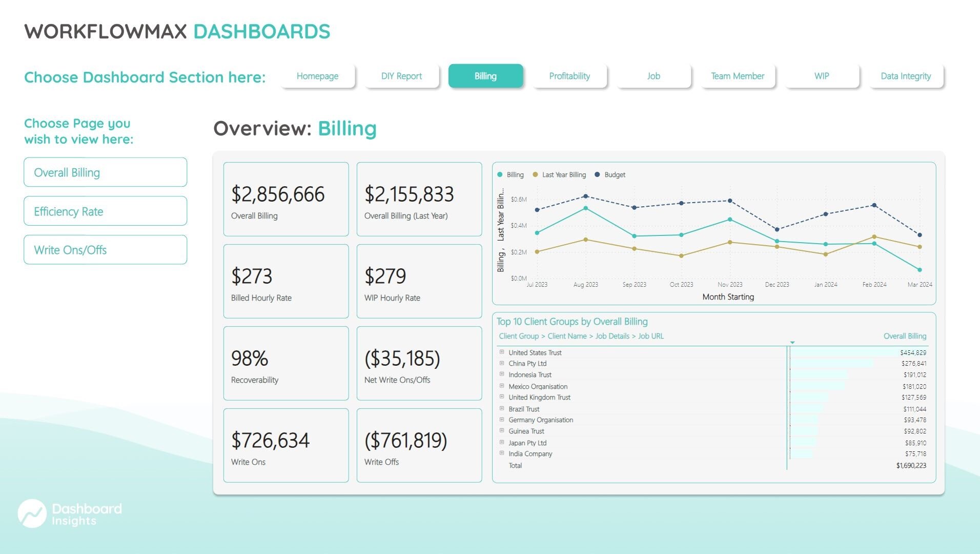Image resolution: width=980 pixels, height=554 pixels.
Task: Click the $276,841 China Pty Ltd value
Action: pyautogui.click(x=914, y=364)
